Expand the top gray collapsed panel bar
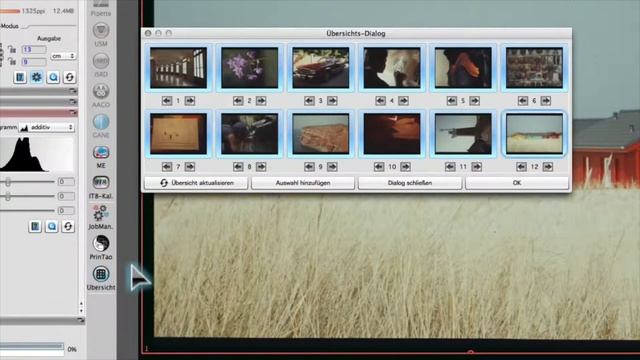Viewport: 640px width, 360px height. tap(39, 91)
